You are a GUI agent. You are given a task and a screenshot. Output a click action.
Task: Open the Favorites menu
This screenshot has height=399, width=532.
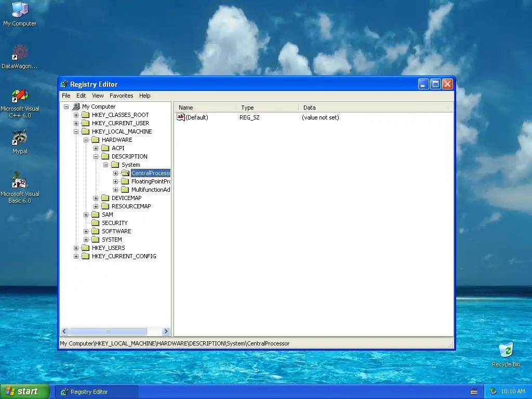[x=121, y=96]
